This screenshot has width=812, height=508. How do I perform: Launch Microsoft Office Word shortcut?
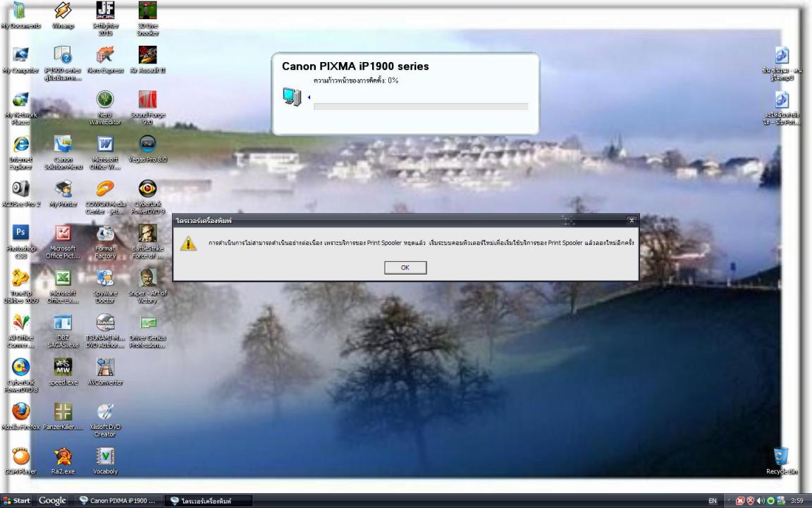(x=105, y=152)
